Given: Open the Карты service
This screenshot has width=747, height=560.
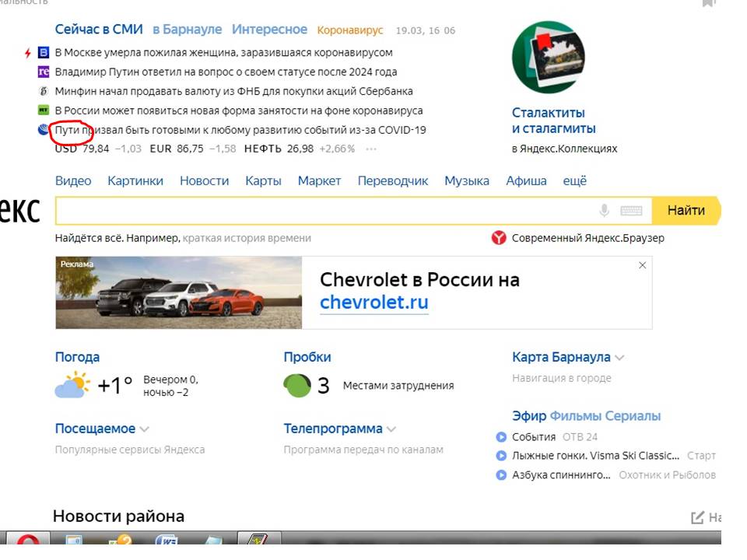Looking at the screenshot, I should click(264, 181).
